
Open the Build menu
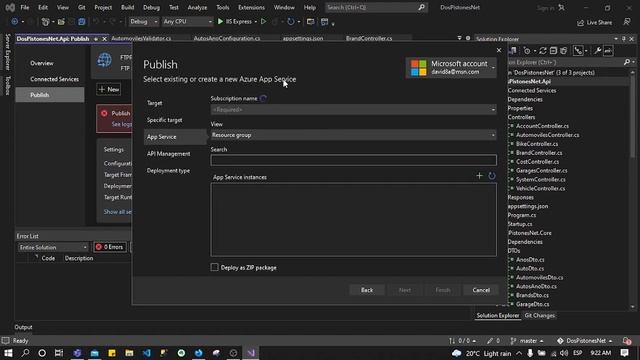[127, 7]
